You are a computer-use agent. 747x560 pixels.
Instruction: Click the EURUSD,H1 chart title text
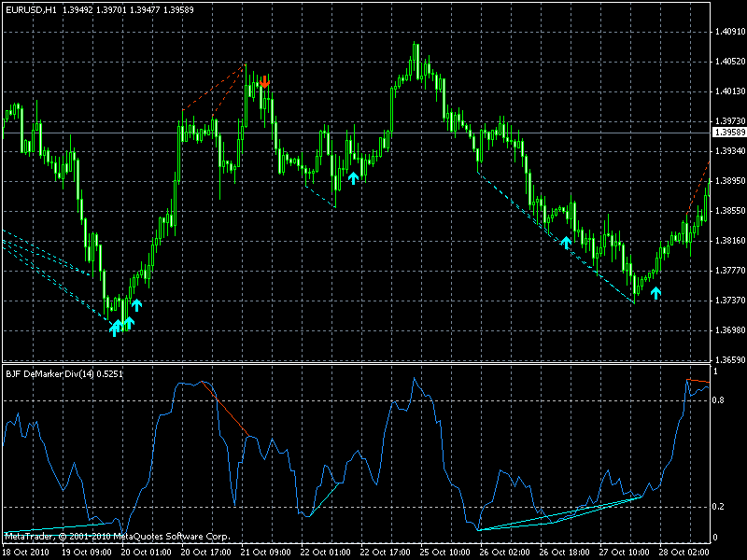point(31,9)
